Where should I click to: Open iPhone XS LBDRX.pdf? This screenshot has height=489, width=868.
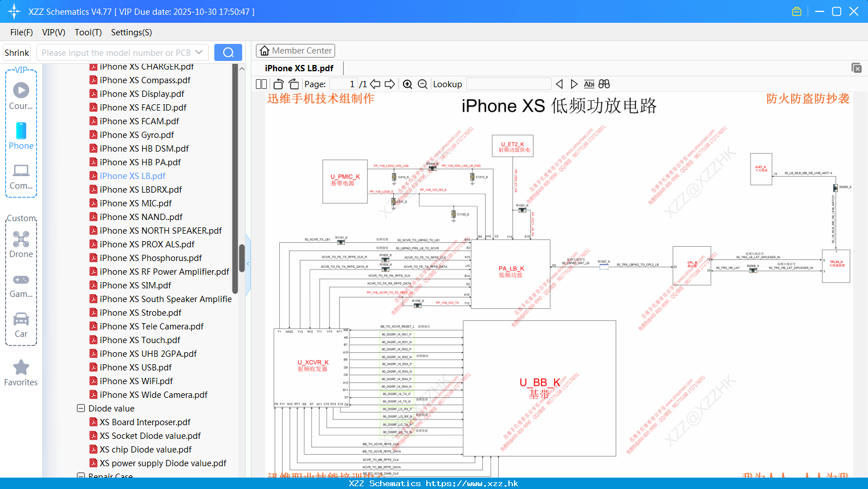141,189
